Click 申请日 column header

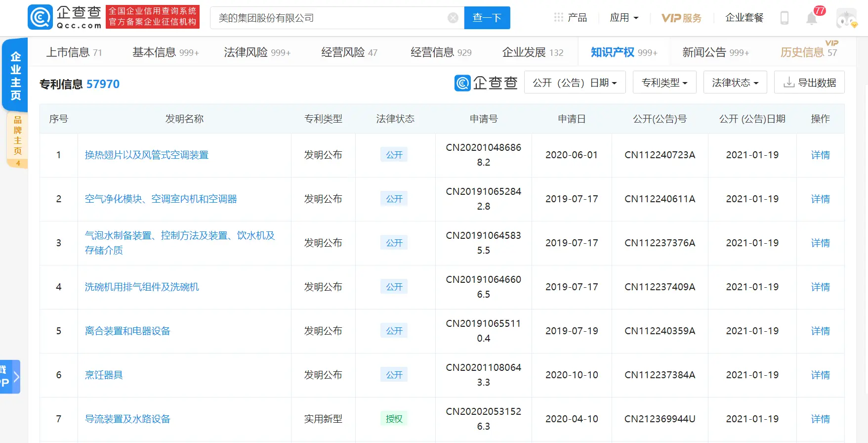click(572, 119)
